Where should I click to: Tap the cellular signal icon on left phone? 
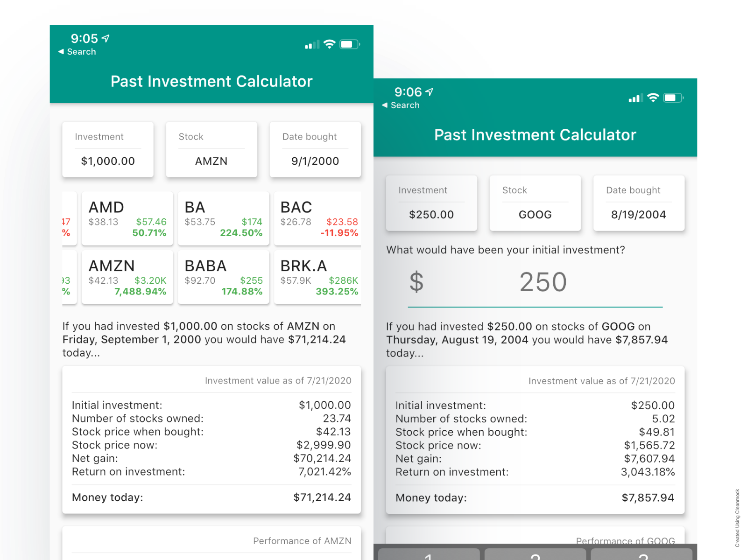click(x=312, y=45)
